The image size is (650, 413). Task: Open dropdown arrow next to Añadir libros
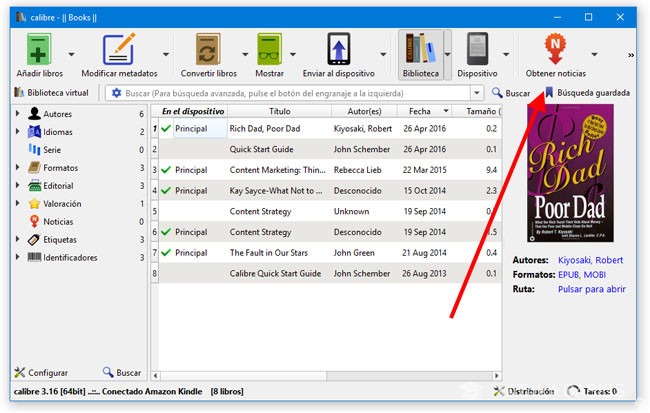coord(71,54)
